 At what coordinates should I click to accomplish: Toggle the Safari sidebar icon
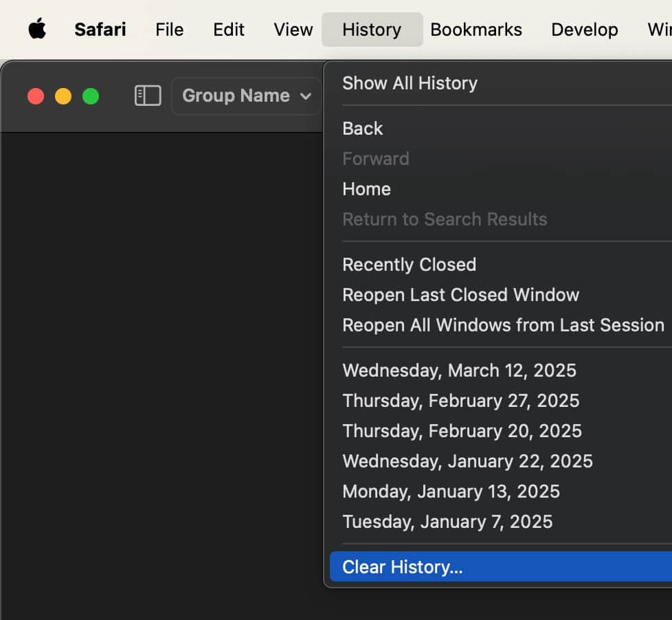pos(147,96)
